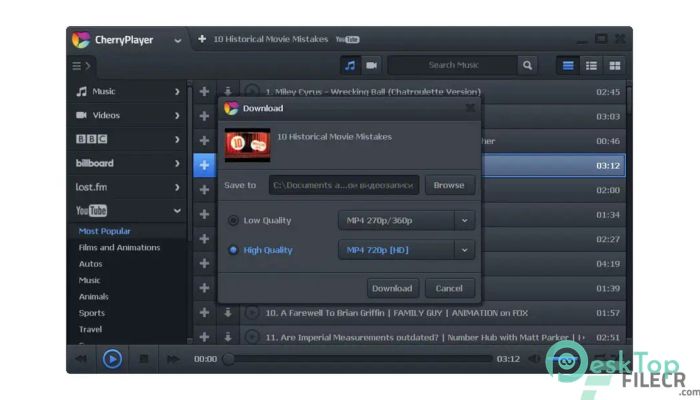Viewport: 700px width, 400px height.
Task: Select the compact list view icon
Action: 568,66
